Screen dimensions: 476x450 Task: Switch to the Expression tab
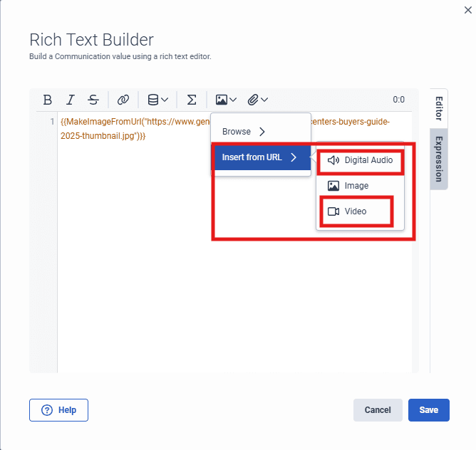point(439,159)
